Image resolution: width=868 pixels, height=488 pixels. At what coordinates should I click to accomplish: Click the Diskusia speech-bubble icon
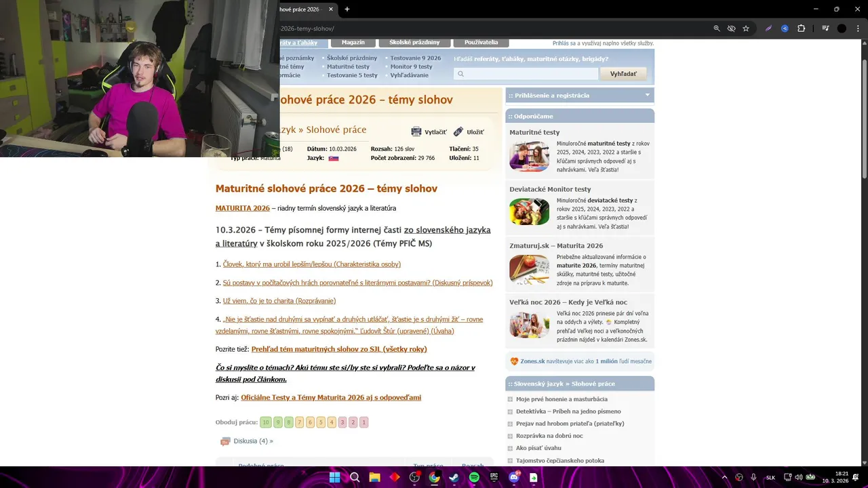point(225,441)
